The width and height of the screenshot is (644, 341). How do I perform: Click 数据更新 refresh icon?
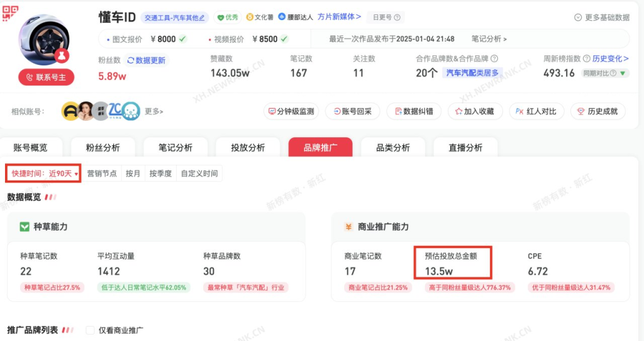click(131, 60)
